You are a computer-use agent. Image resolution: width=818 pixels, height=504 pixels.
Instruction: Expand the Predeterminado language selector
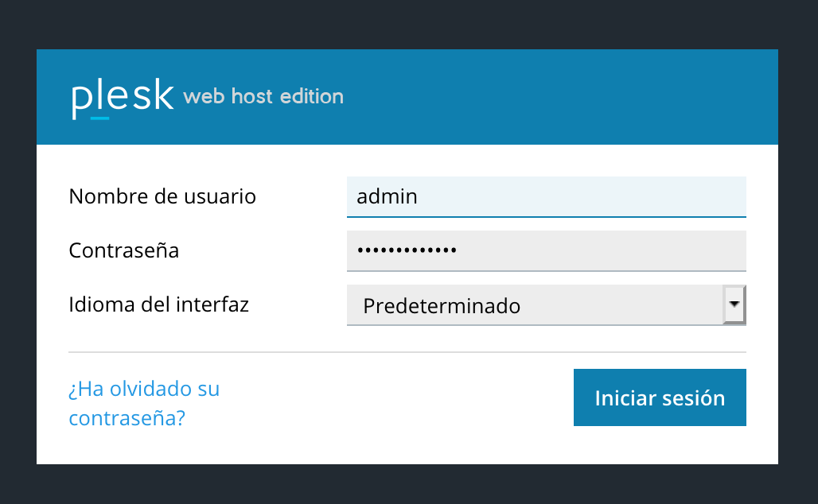(x=547, y=304)
